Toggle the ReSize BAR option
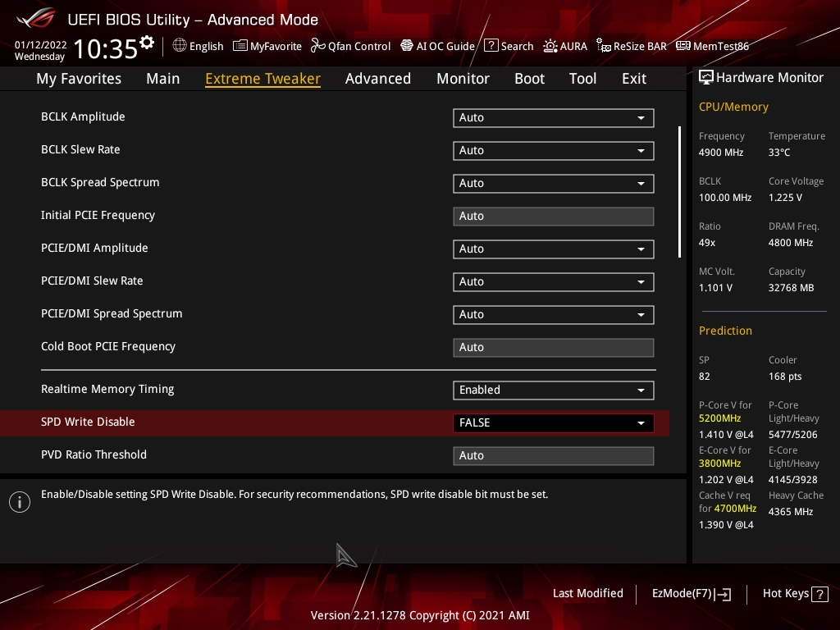The image size is (840, 630). coord(631,46)
